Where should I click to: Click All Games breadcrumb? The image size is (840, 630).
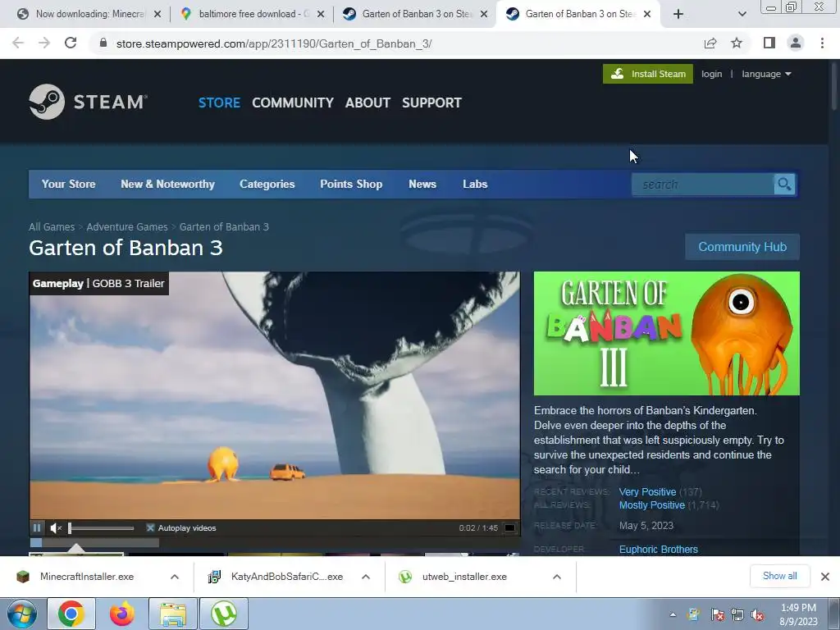52,227
